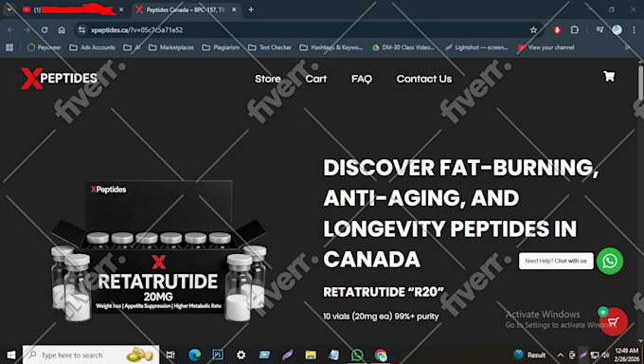Screen dimensions: 644x364
Task: Expand the AI bookmark folder
Action: click(x=132, y=47)
